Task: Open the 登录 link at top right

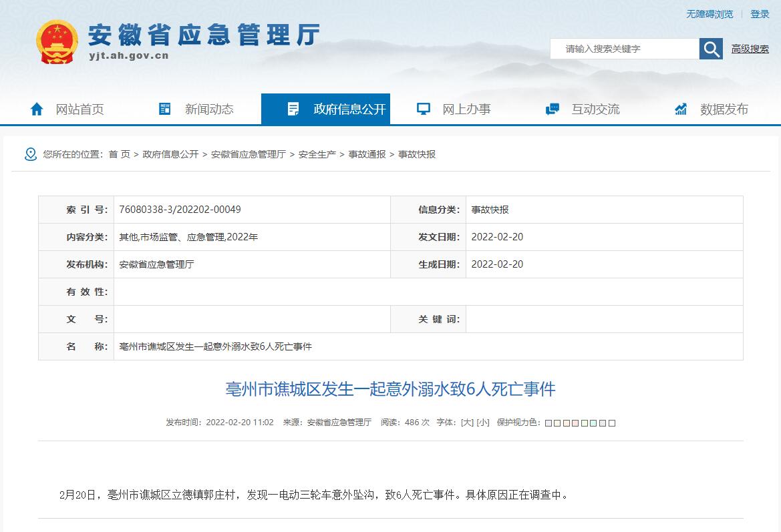Action: [x=761, y=13]
